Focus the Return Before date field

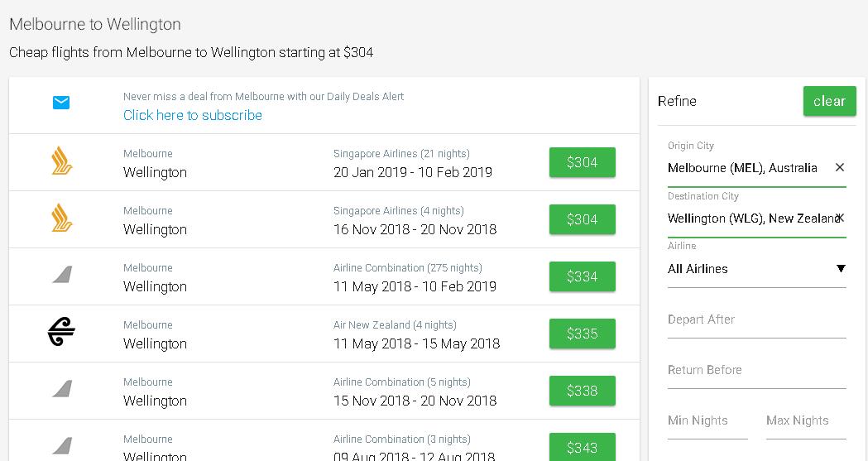pos(757,370)
